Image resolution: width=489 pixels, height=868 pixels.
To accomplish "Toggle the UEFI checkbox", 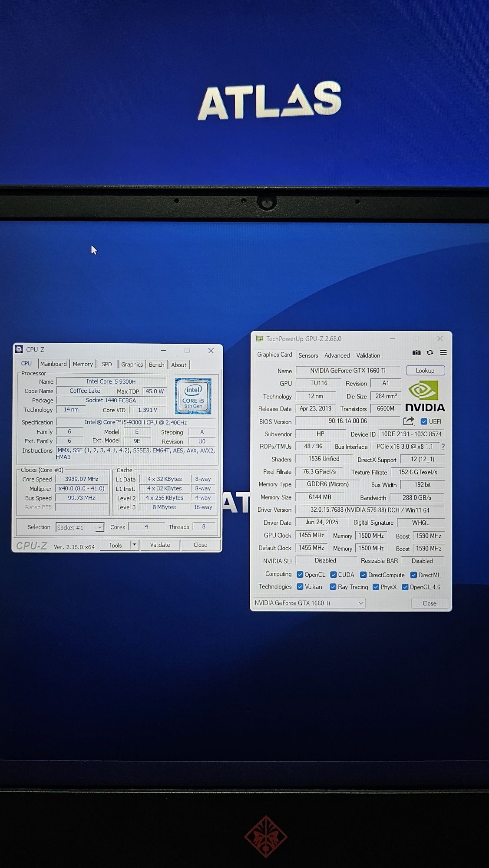I will click(x=424, y=421).
